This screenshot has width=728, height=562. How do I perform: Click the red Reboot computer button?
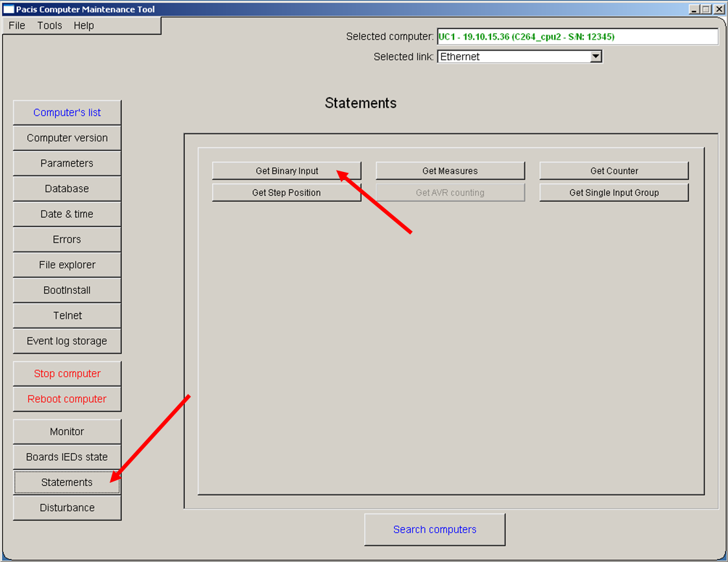(67, 399)
